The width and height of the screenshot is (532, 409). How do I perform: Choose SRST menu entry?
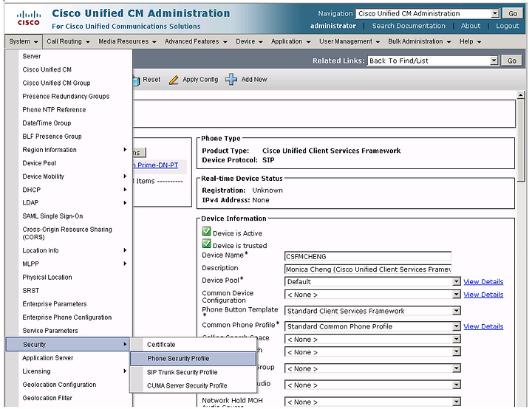[30, 291]
